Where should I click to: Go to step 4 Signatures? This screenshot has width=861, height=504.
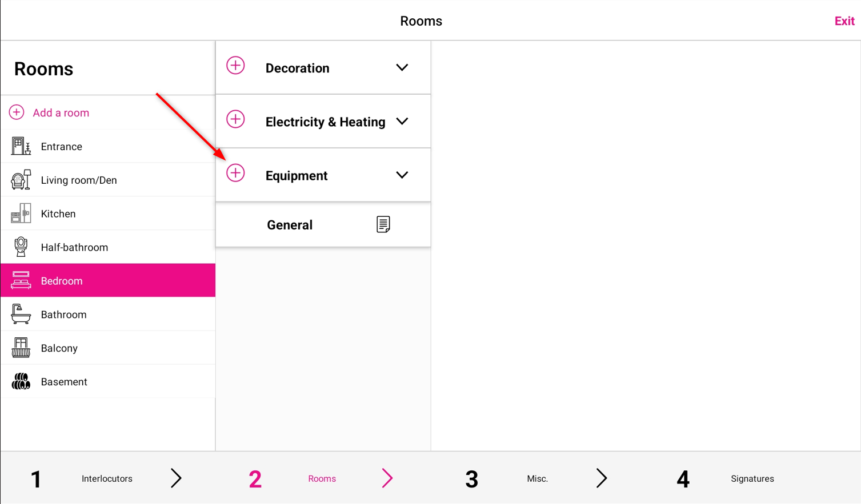click(752, 479)
